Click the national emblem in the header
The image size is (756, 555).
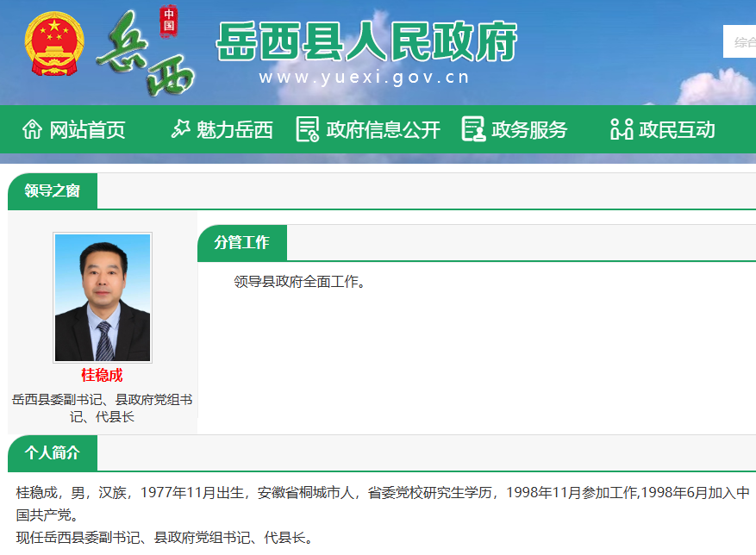click(55, 45)
